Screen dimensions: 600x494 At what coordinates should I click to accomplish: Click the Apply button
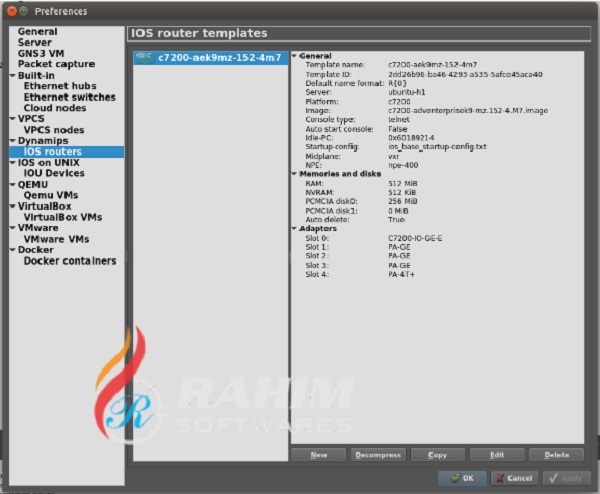pos(567,478)
